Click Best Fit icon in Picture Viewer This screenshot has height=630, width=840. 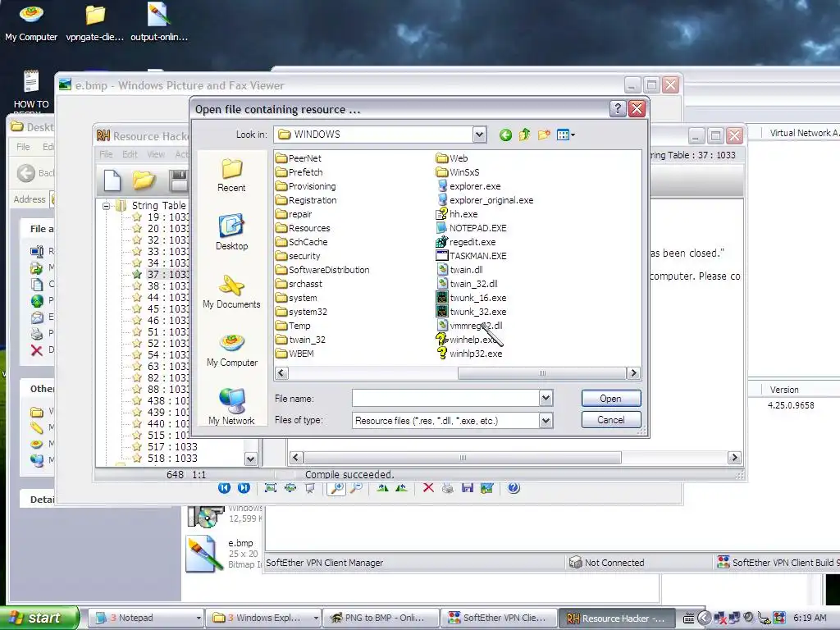(271, 487)
